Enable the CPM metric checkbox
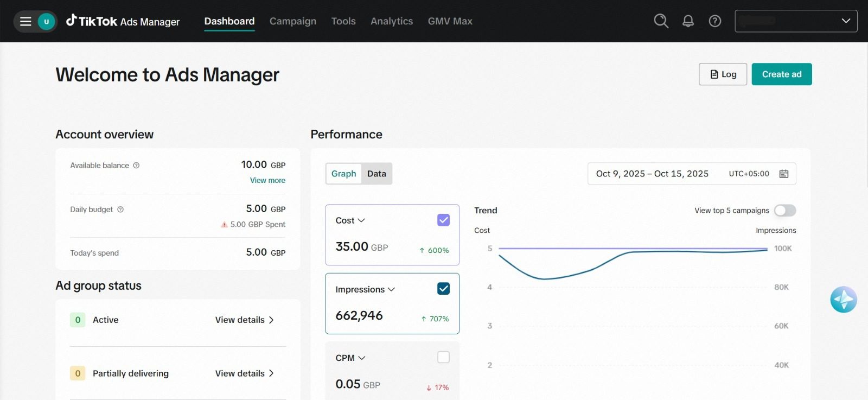The image size is (868, 400). point(443,357)
